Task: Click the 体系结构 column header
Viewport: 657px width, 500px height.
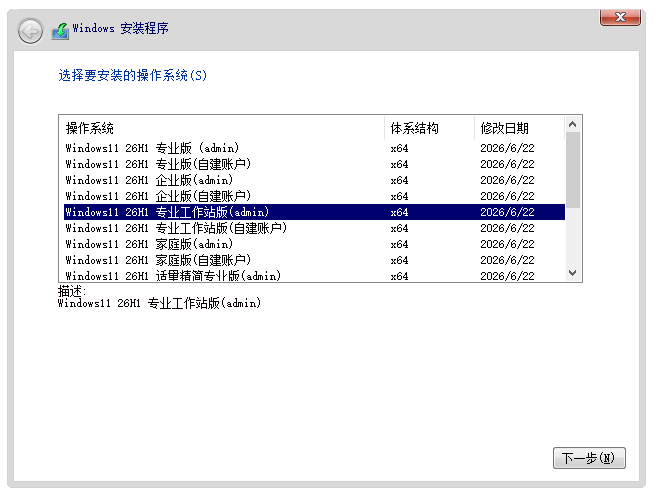Action: [429, 128]
